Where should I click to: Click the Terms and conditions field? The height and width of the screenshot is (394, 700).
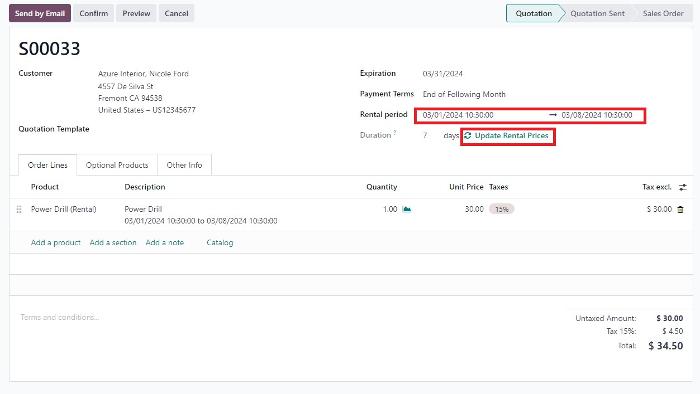60,317
